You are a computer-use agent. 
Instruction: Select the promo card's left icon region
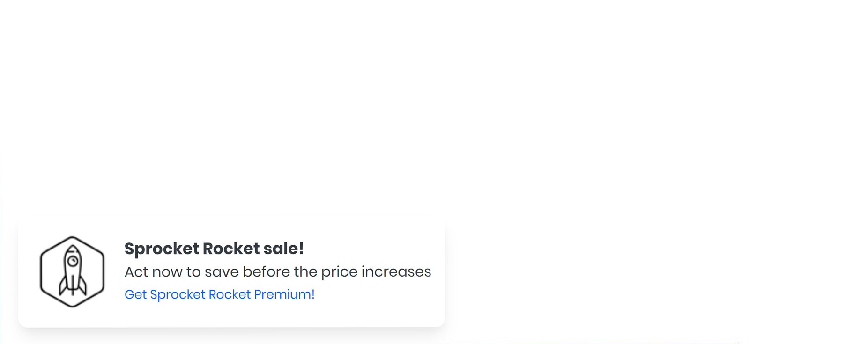pyautogui.click(x=71, y=271)
